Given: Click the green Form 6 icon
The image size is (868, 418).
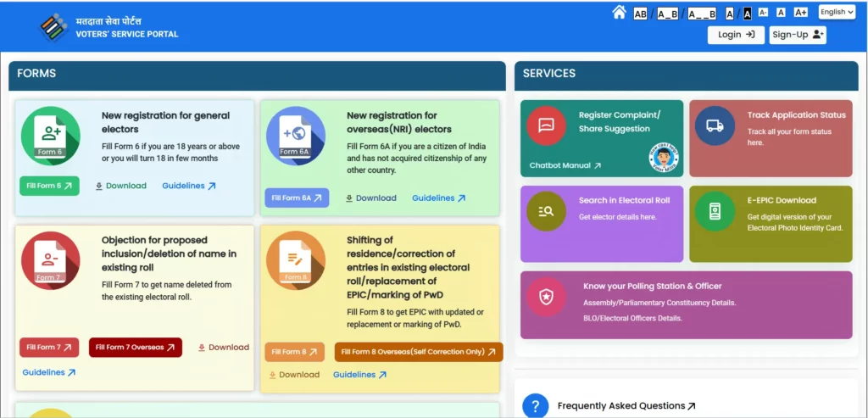Looking at the screenshot, I should [50, 136].
